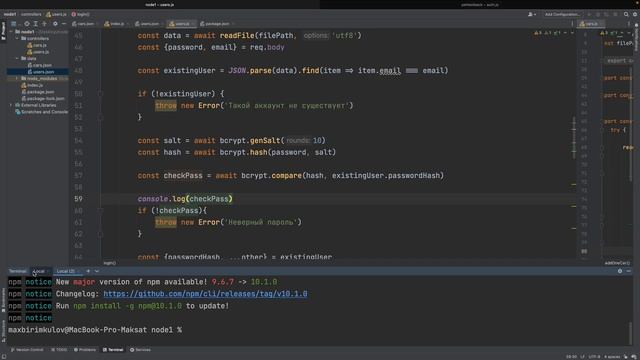Click the Collapse All icon in project toolbar
Viewport: 640px width, 360px height.
44,24
